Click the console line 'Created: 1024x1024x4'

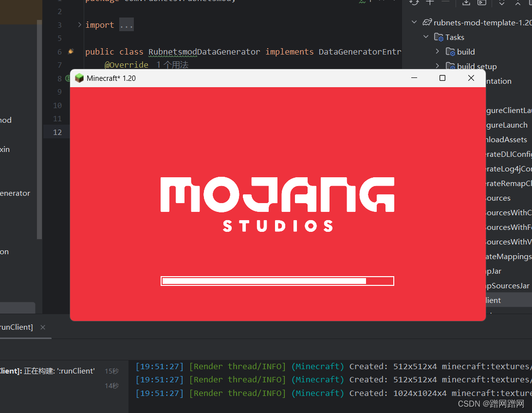333,394
